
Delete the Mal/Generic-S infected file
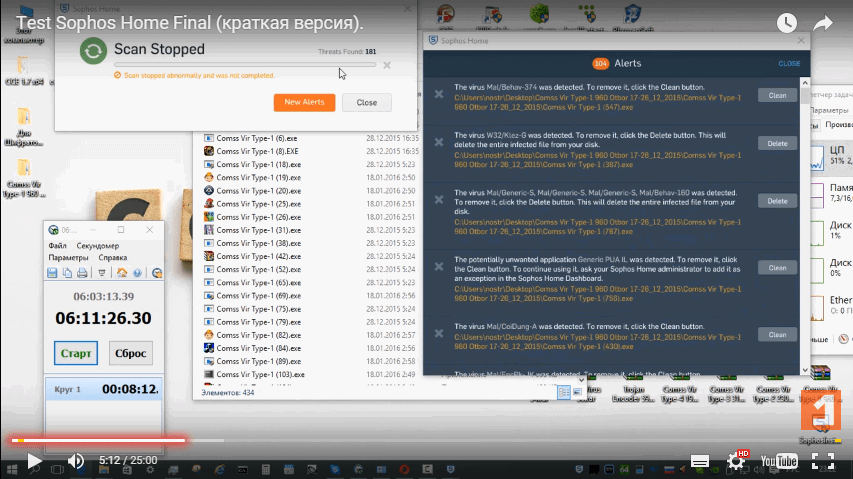(x=777, y=201)
